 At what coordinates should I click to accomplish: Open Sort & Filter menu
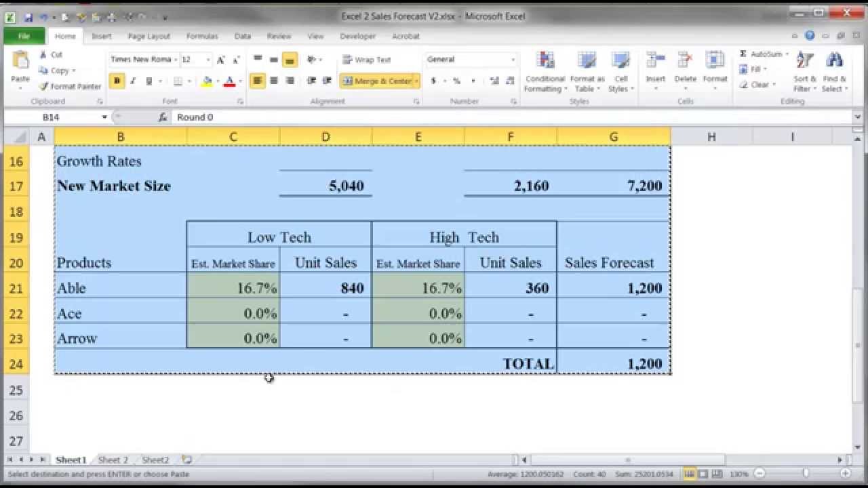pos(804,71)
